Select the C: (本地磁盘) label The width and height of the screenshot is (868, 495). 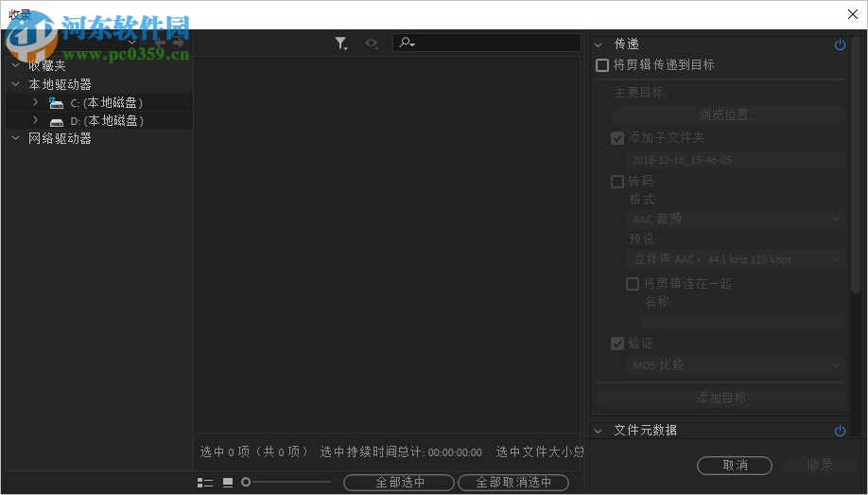(106, 103)
